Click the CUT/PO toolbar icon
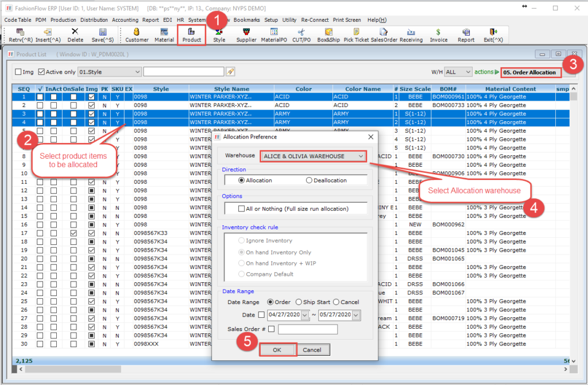The width and height of the screenshot is (588, 385). [x=301, y=35]
